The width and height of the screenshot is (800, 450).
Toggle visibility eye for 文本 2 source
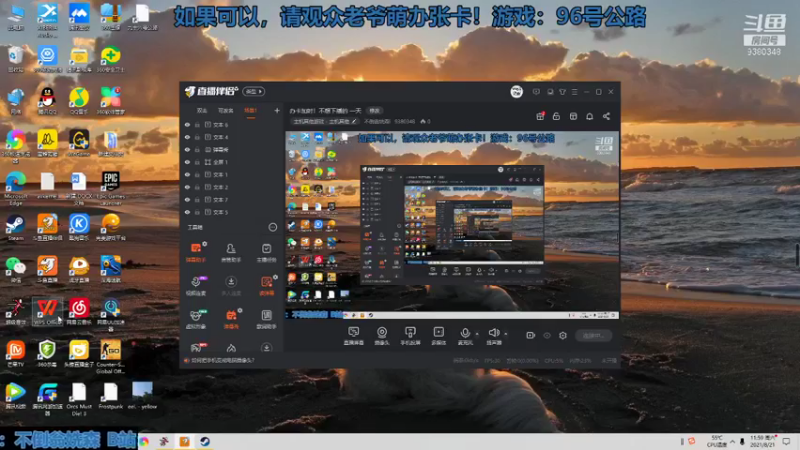click(x=187, y=187)
